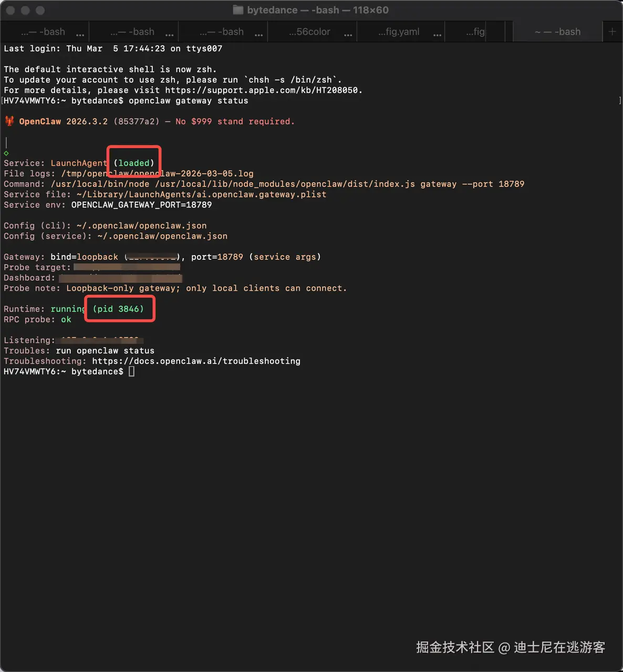This screenshot has height=672, width=623.
Task: Click the cursor block at the last prompt
Action: (132, 372)
